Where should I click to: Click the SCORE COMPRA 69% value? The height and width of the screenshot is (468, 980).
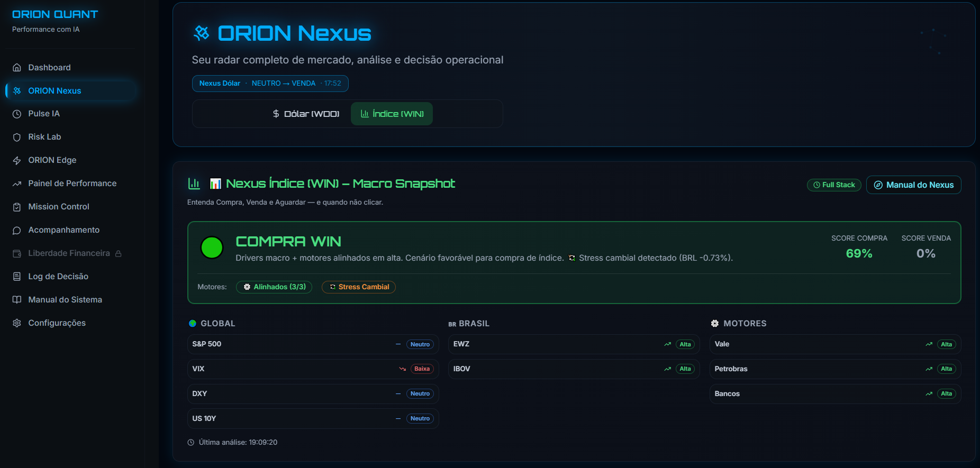(859, 254)
